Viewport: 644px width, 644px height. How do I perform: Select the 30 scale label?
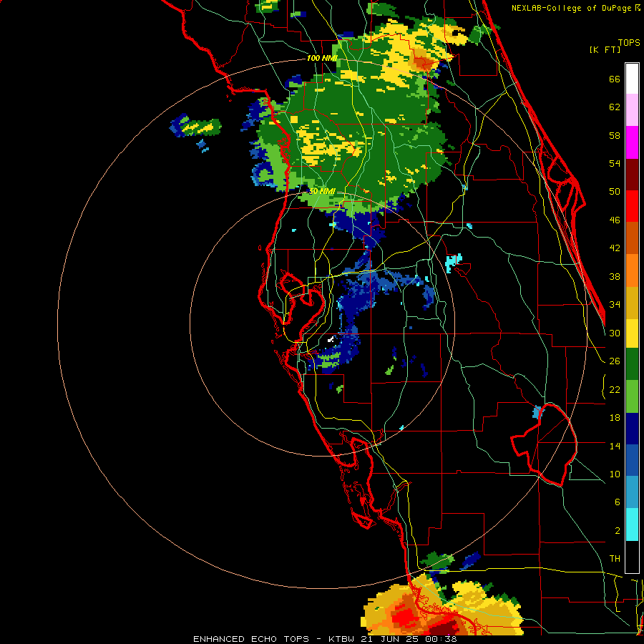tap(615, 333)
